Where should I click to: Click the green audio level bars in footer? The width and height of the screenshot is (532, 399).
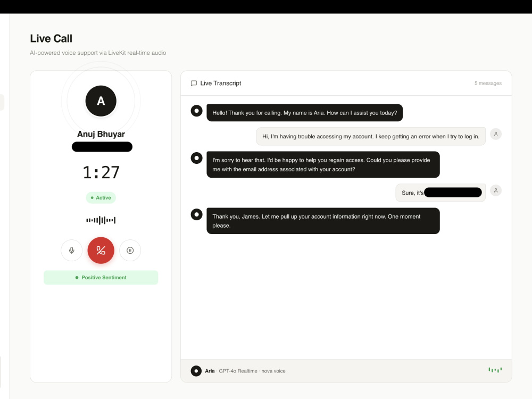pos(495,370)
